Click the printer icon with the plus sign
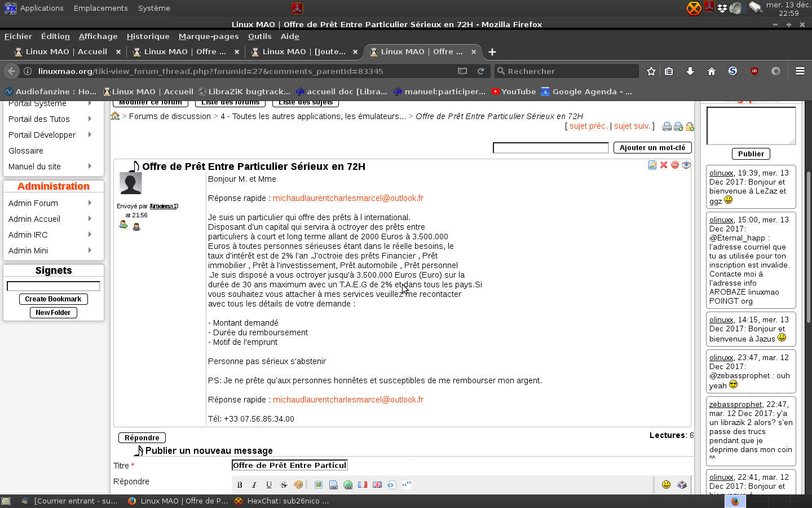Screen dimensions: 812x508 point(678,126)
